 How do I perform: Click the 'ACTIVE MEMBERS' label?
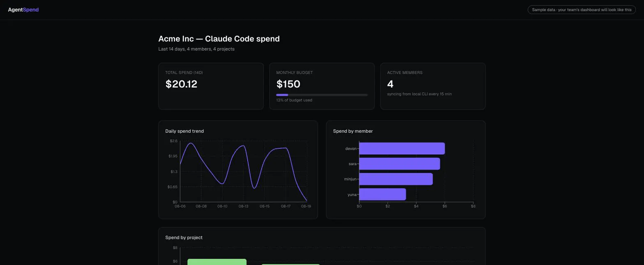[405, 73]
